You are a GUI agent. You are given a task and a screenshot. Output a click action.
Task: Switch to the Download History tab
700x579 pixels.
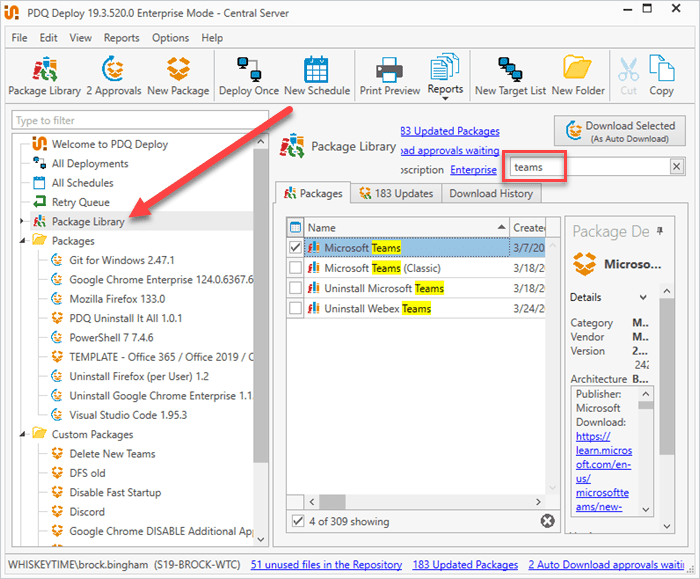point(491,193)
